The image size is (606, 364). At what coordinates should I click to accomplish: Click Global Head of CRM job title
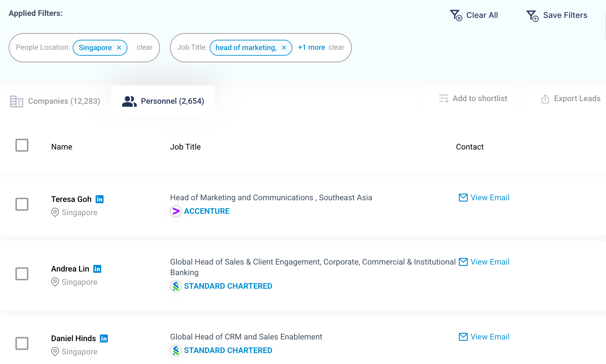246,337
